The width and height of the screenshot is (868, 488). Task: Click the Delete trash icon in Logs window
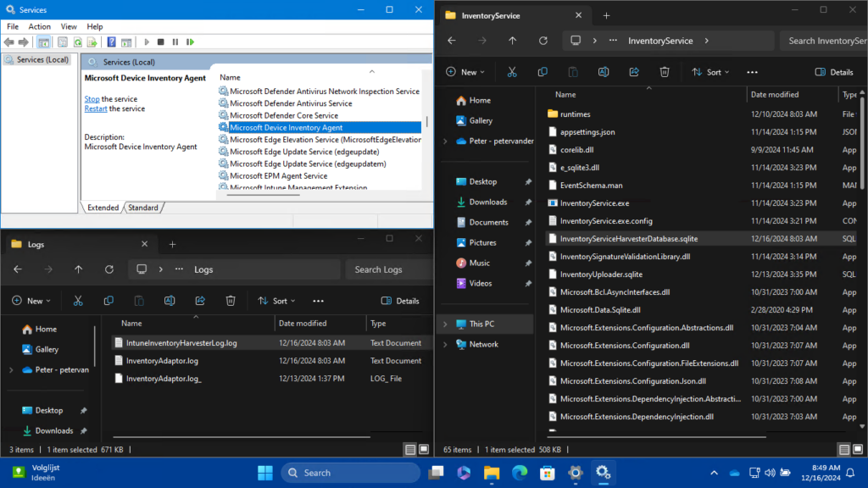231,301
